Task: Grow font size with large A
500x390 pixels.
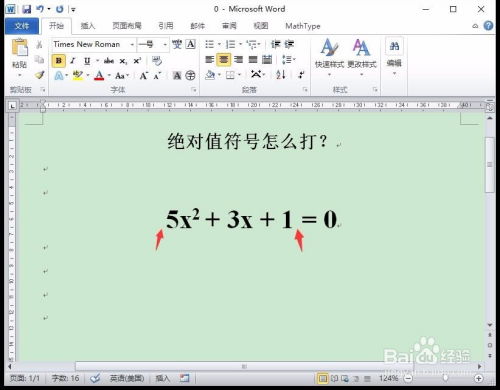Action: point(143,76)
